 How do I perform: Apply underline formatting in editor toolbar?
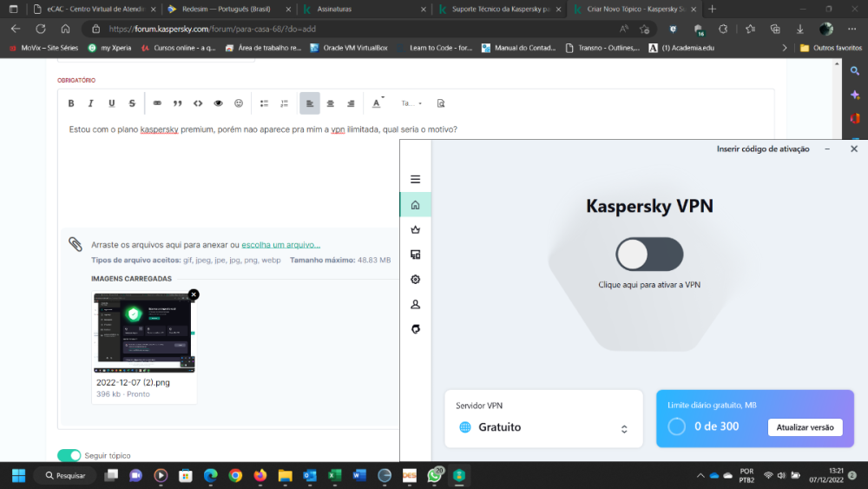pyautogui.click(x=111, y=103)
